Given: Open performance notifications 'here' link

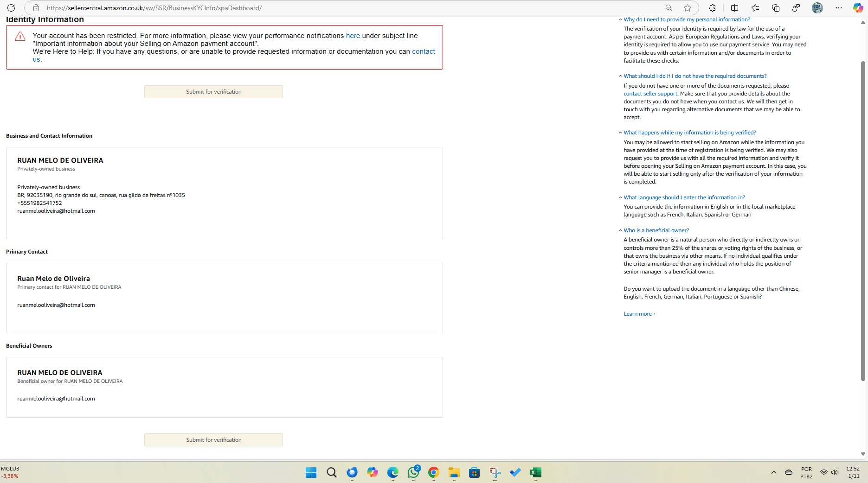Looking at the screenshot, I should coord(353,36).
